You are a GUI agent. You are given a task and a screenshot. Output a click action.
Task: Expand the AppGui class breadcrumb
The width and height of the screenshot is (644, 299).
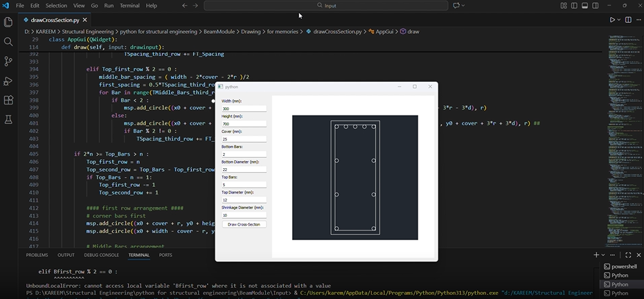[x=381, y=31]
